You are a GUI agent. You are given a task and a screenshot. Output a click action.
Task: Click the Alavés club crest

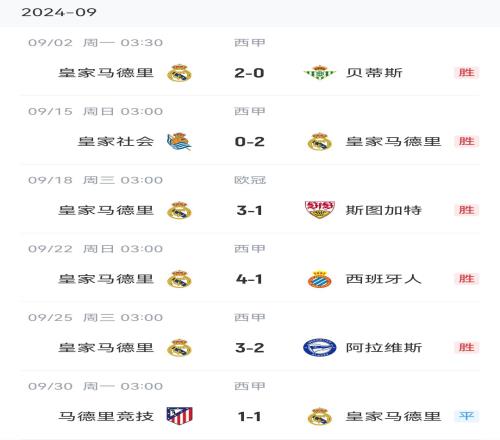(320, 348)
